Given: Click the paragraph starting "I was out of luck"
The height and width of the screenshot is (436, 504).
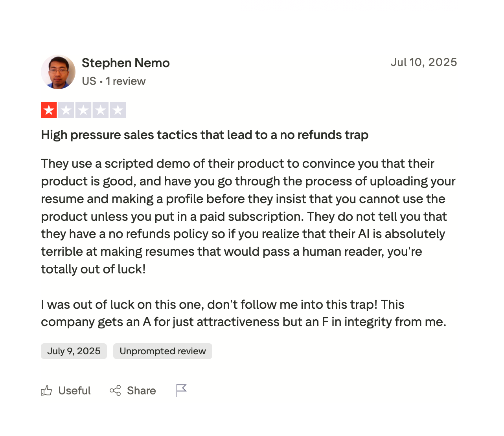Looking at the screenshot, I should [x=244, y=313].
